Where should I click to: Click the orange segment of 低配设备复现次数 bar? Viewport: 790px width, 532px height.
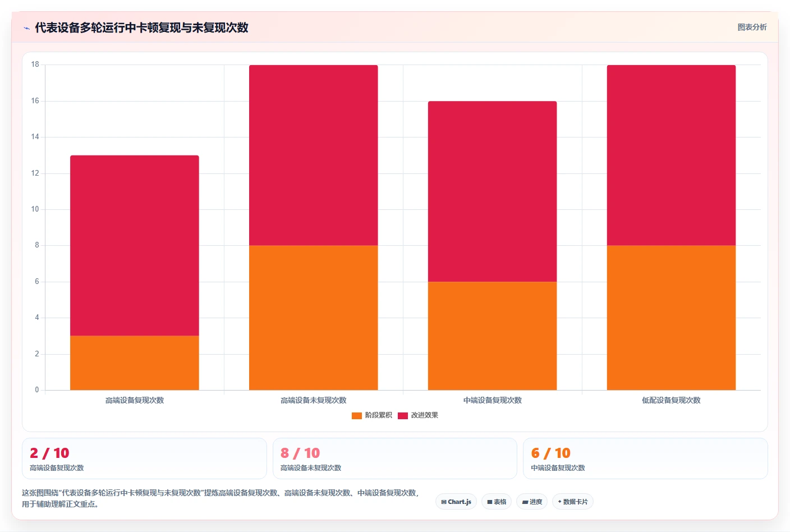672,318
